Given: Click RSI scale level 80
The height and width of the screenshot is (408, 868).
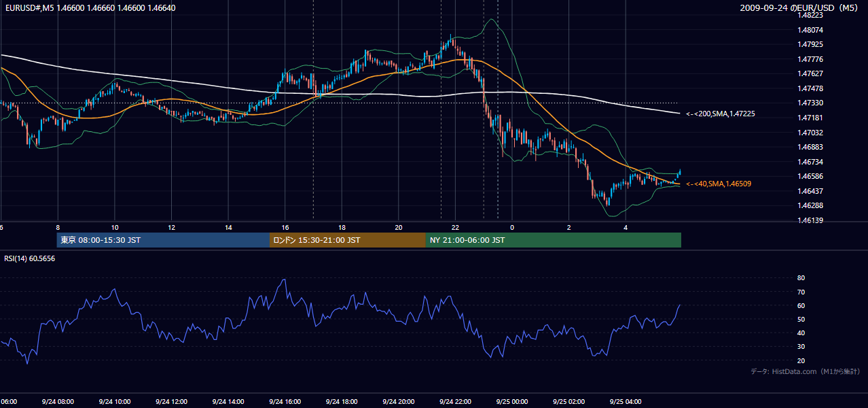Looking at the screenshot, I should (x=801, y=278).
